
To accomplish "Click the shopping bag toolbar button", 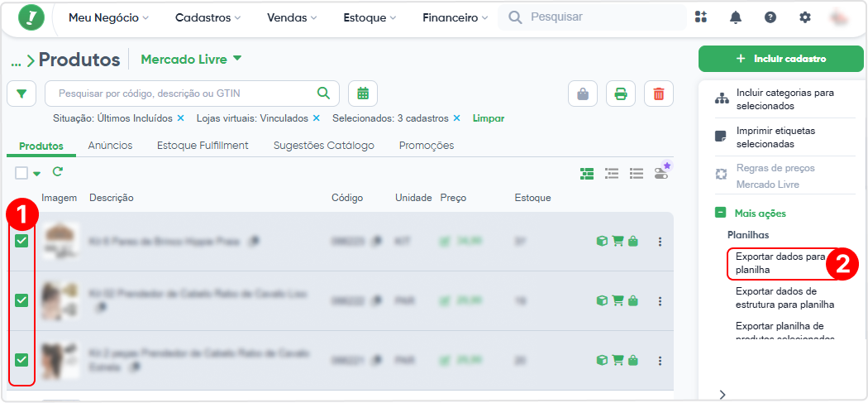I will (583, 94).
